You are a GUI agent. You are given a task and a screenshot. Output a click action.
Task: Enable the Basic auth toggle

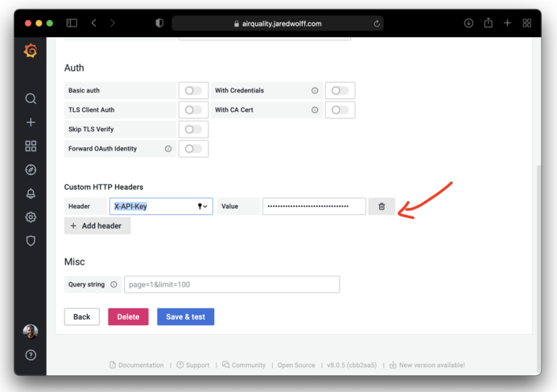pyautogui.click(x=193, y=91)
